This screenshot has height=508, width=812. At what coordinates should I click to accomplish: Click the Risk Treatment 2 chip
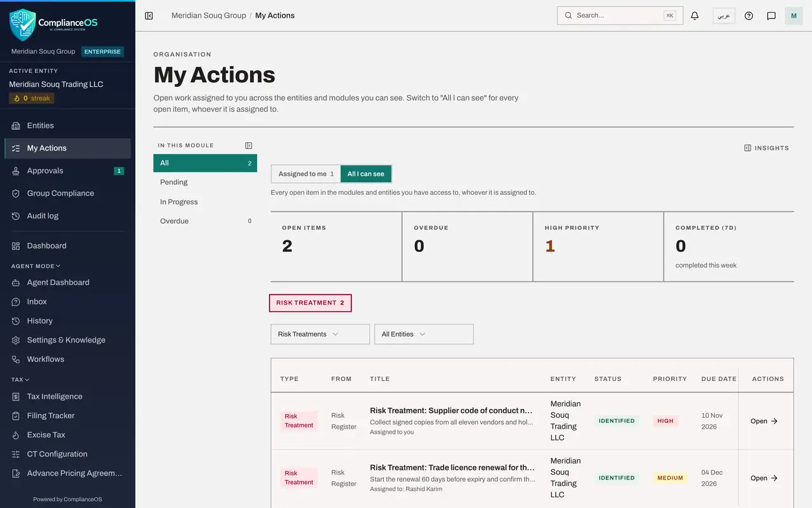click(x=310, y=303)
